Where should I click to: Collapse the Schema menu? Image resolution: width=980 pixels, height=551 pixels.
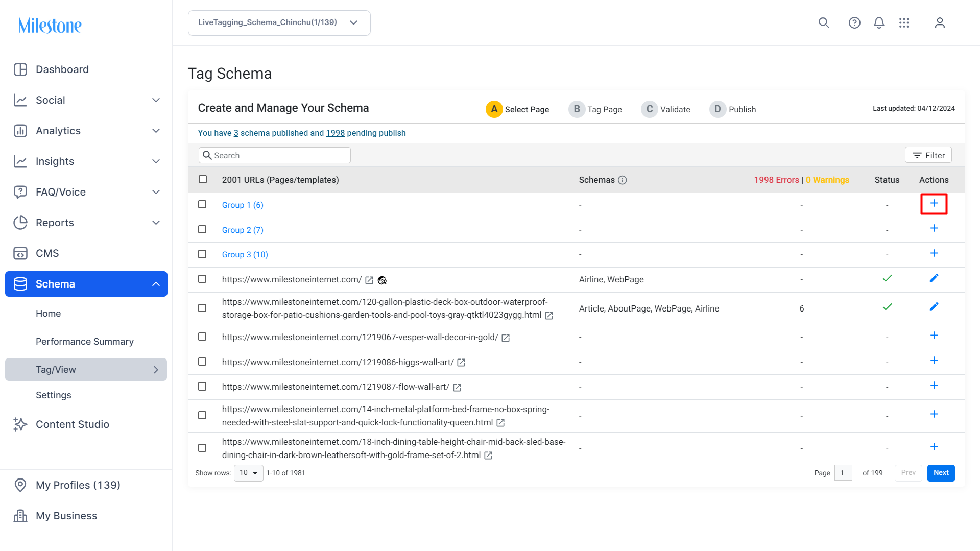click(156, 284)
